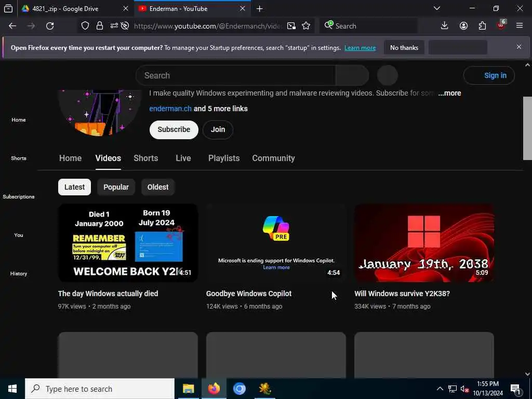Select the channel Videos tab

tap(108, 158)
